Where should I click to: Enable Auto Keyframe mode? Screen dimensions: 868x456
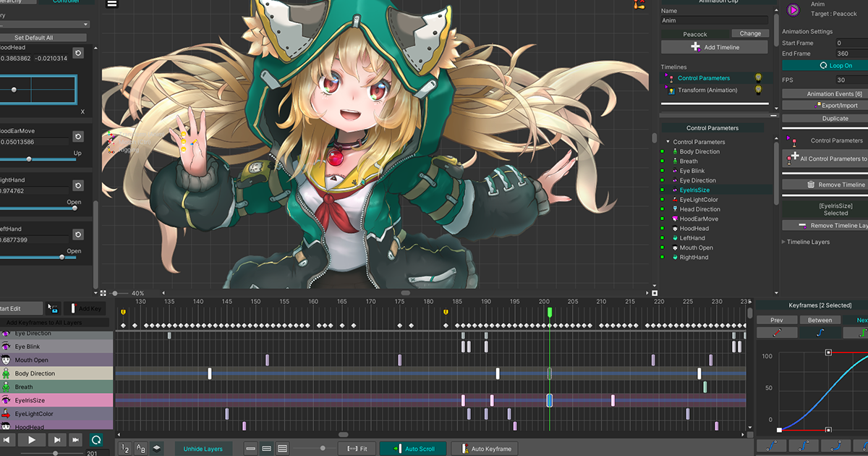tap(485, 448)
